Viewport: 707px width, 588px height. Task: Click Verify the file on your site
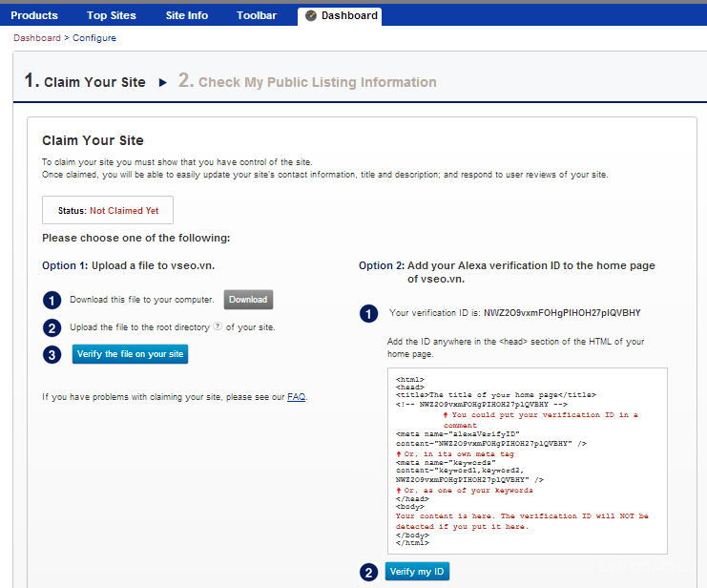[131, 354]
